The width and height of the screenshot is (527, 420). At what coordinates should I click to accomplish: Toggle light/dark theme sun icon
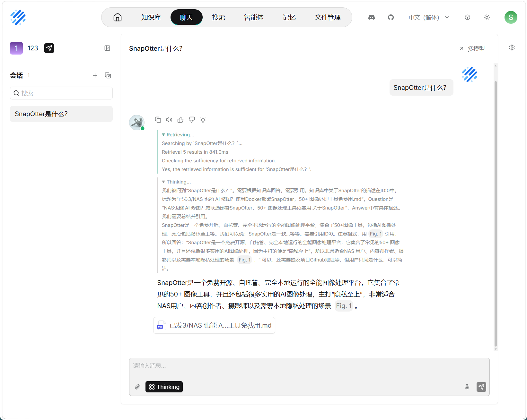tap(487, 17)
